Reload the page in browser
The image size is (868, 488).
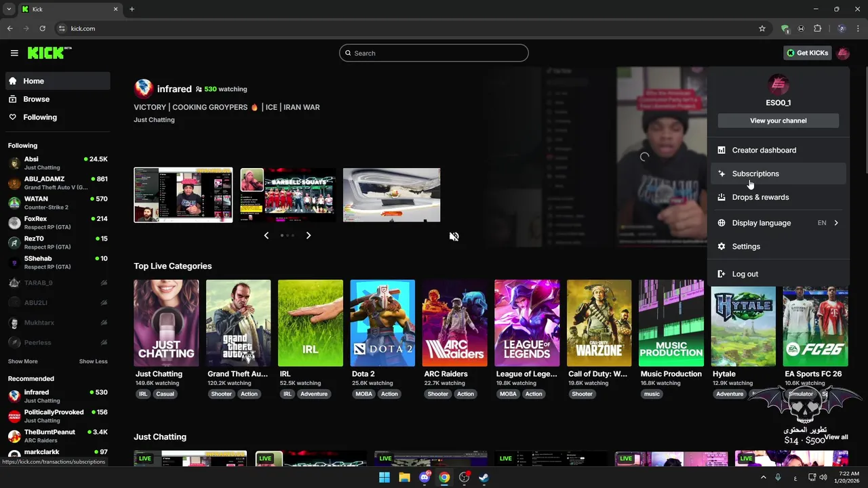(x=42, y=28)
